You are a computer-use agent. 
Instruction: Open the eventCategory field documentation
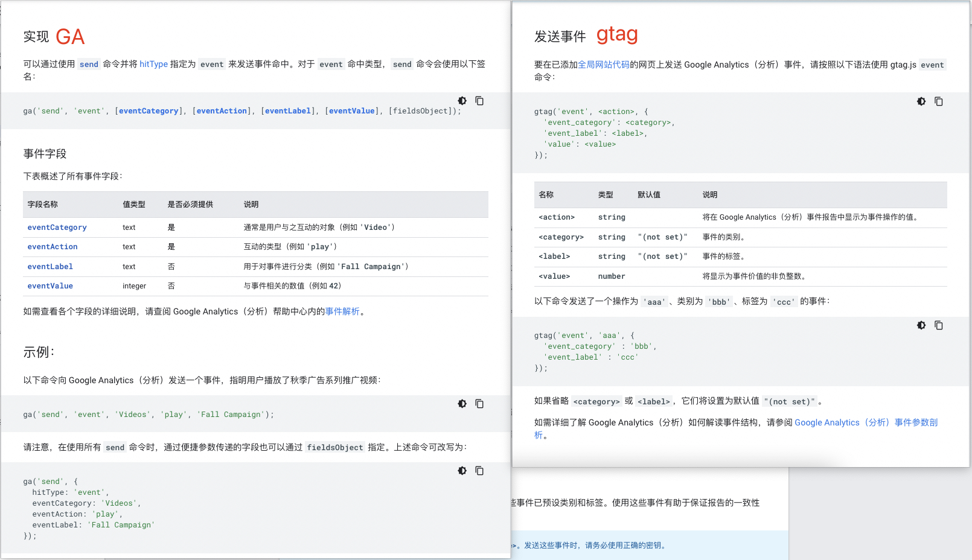tap(57, 227)
